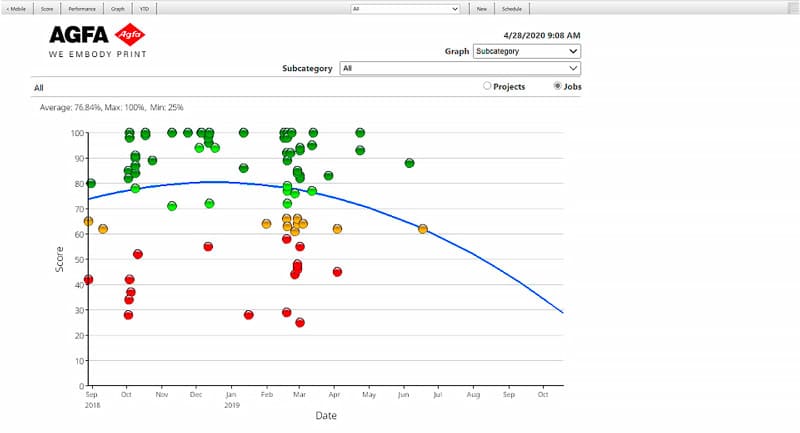The width and height of the screenshot is (800, 433).
Task: Click the red data point at 52 in October
Action: point(138,254)
